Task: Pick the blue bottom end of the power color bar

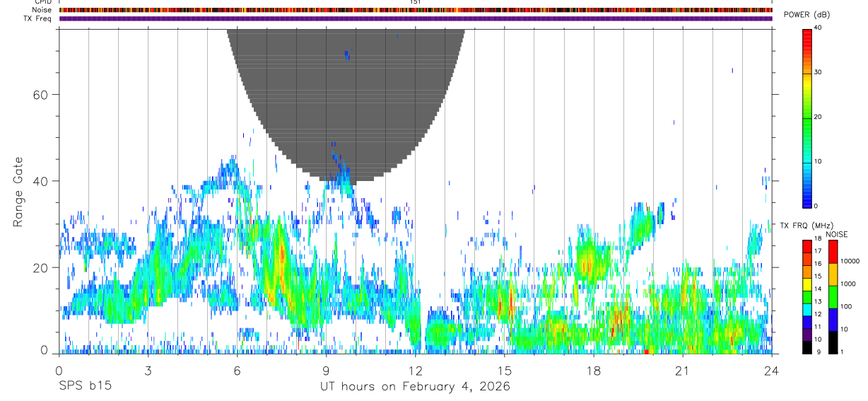Action: (x=807, y=200)
